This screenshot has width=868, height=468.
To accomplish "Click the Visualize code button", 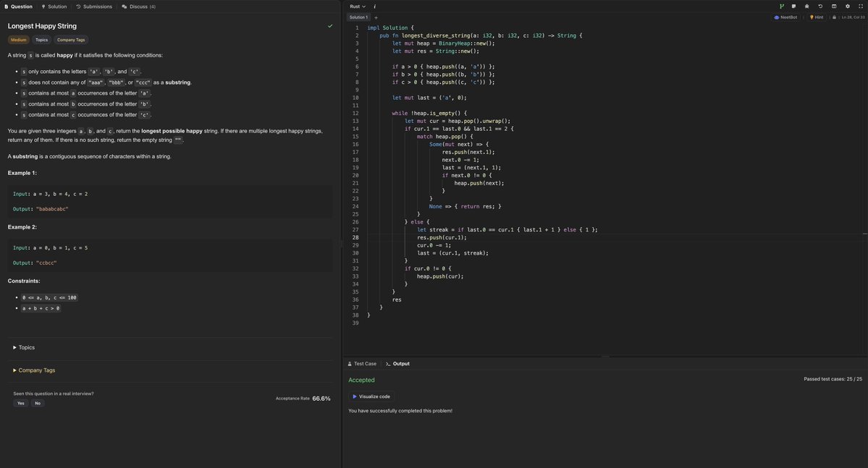I will 371,396.
